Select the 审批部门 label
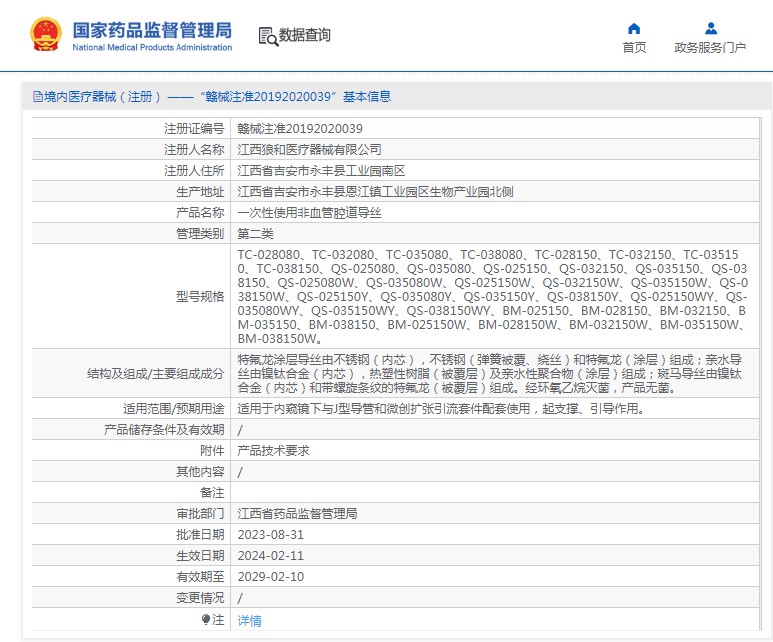Viewport: 773px width, 642px height. 200,514
